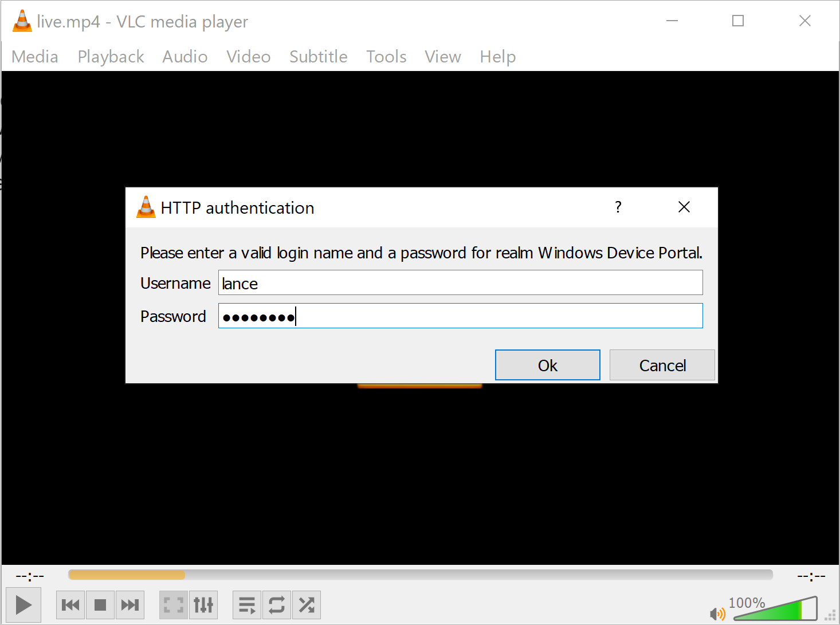Skip to previous media track
The width and height of the screenshot is (840, 625).
[x=70, y=605]
